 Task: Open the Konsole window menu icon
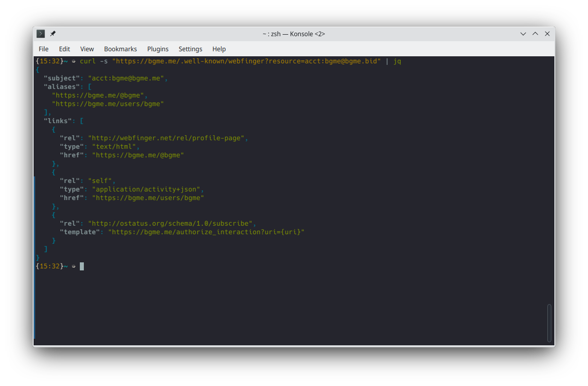coord(41,34)
